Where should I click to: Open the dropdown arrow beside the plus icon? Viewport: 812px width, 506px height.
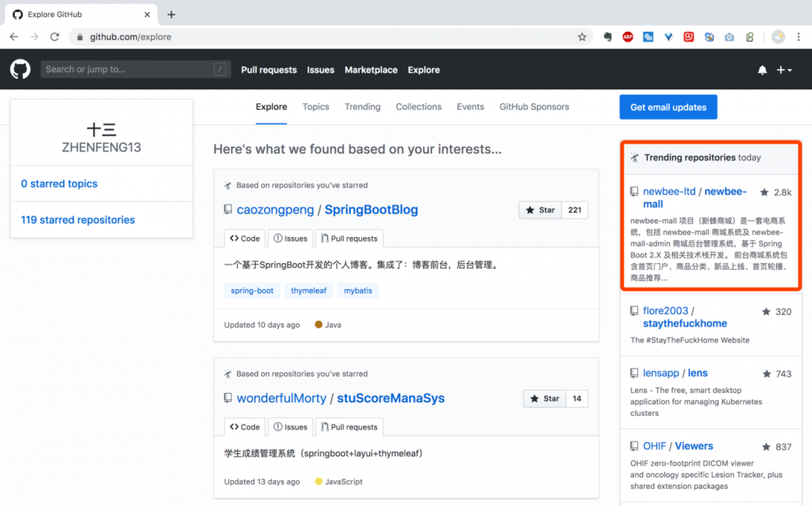[x=788, y=70]
